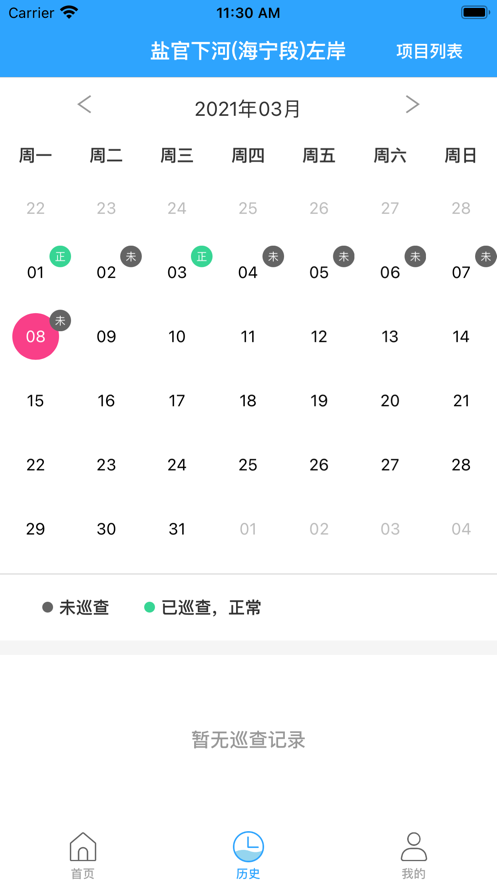Select March 15 in the calendar

(35, 401)
